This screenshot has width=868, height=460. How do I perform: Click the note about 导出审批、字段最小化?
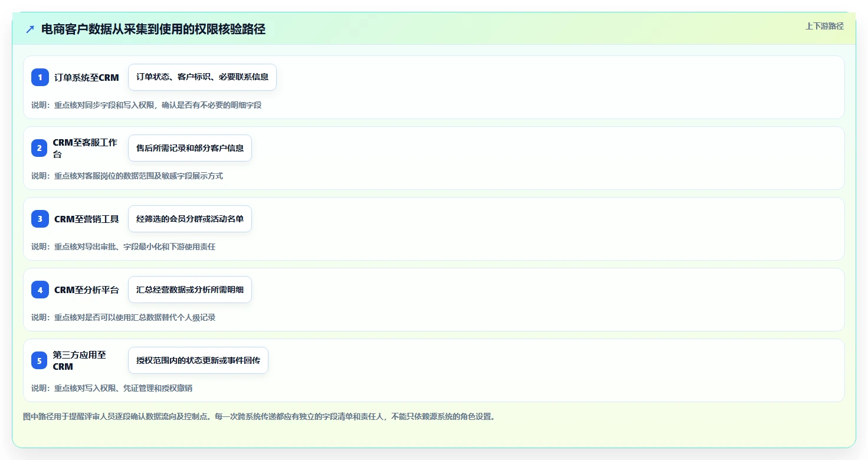[123, 247]
